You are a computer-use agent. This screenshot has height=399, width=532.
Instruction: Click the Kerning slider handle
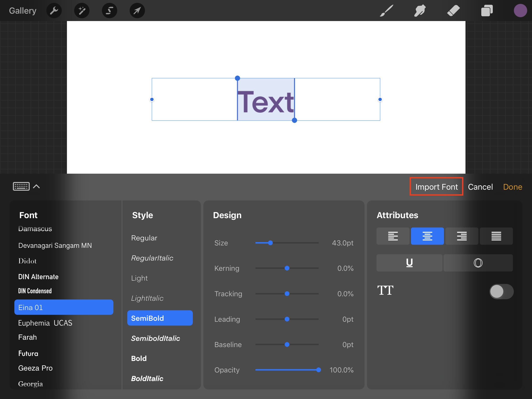click(x=287, y=268)
